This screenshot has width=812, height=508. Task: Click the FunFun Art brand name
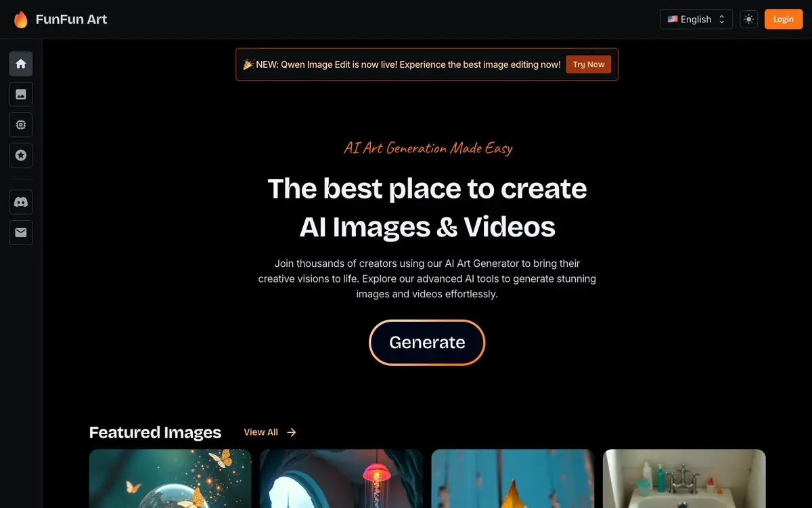pos(71,19)
